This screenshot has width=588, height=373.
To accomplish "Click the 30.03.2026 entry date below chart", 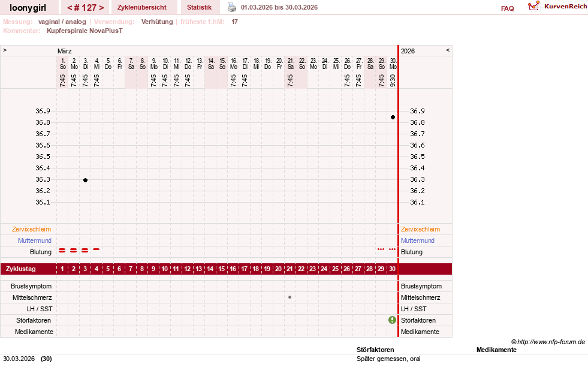I will click(19, 359).
